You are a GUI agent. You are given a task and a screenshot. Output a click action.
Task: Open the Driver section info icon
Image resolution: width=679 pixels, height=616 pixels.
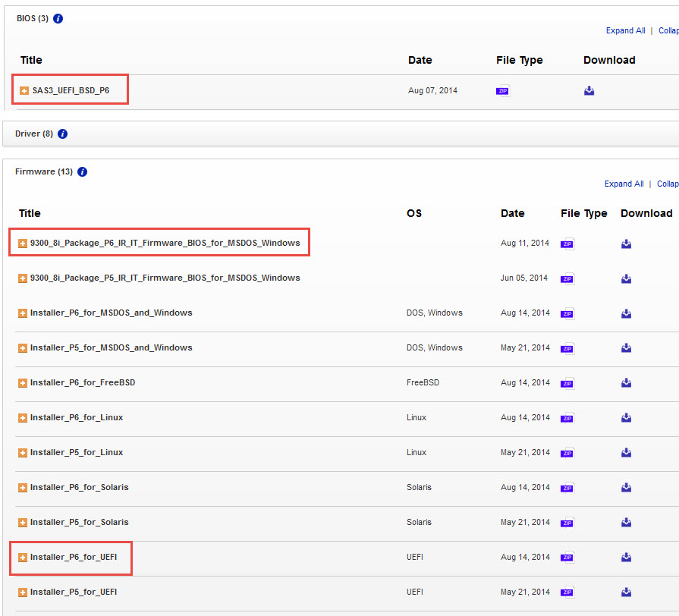click(x=62, y=134)
